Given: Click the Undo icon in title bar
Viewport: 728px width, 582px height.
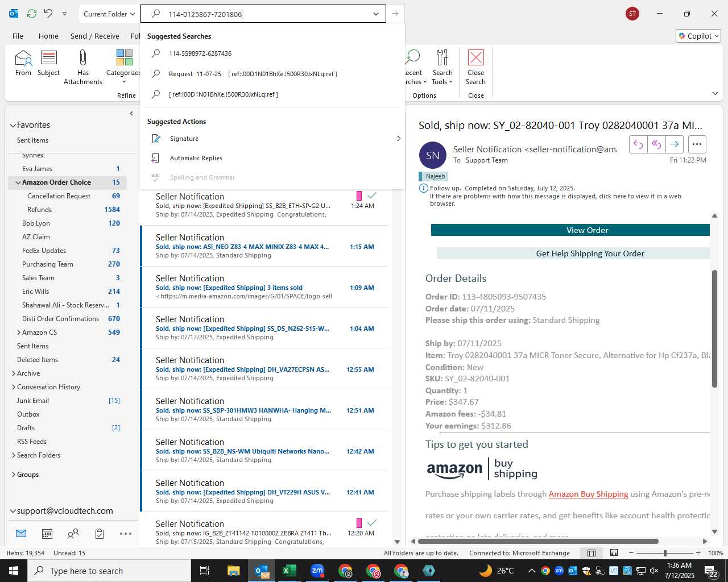Looking at the screenshot, I should (x=48, y=14).
